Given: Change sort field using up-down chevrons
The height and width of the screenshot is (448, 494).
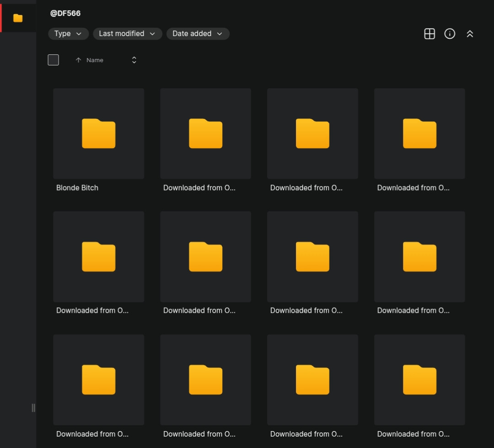Looking at the screenshot, I should click(x=134, y=60).
